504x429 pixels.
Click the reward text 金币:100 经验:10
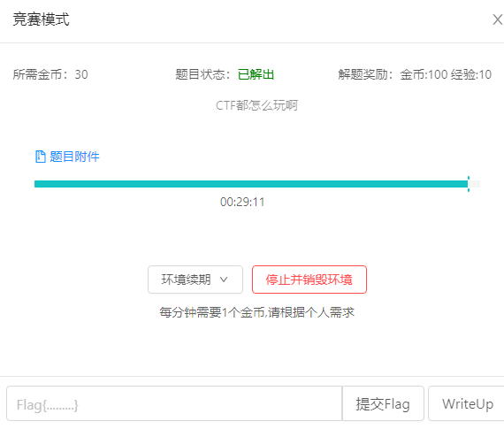tap(446, 74)
